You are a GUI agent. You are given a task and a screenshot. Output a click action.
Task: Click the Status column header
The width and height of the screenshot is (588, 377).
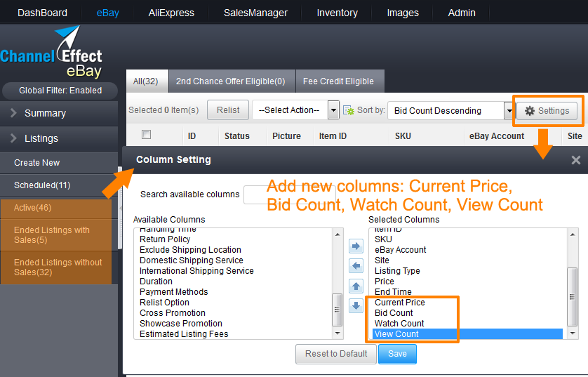click(x=237, y=136)
